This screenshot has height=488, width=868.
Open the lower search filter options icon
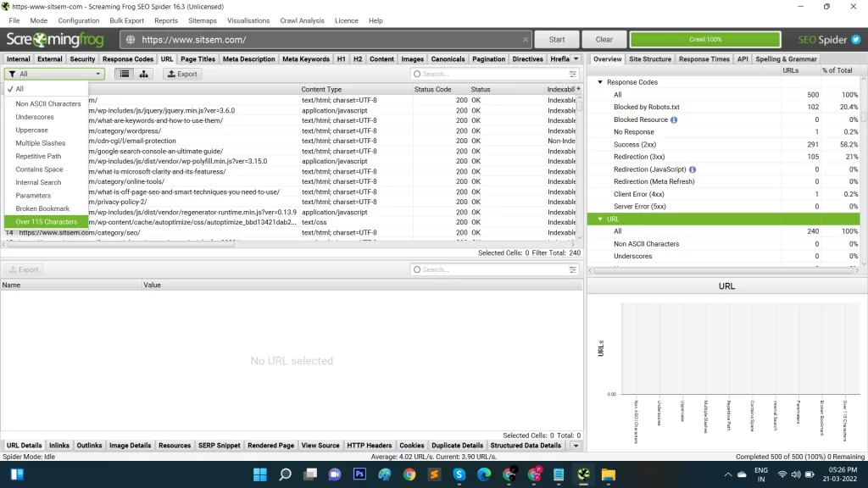(572, 269)
